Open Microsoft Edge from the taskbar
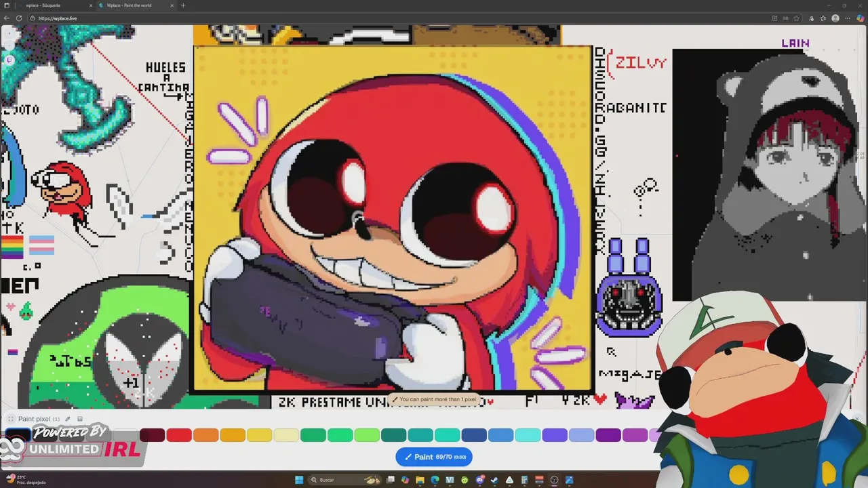Image resolution: width=868 pixels, height=488 pixels. click(435, 480)
